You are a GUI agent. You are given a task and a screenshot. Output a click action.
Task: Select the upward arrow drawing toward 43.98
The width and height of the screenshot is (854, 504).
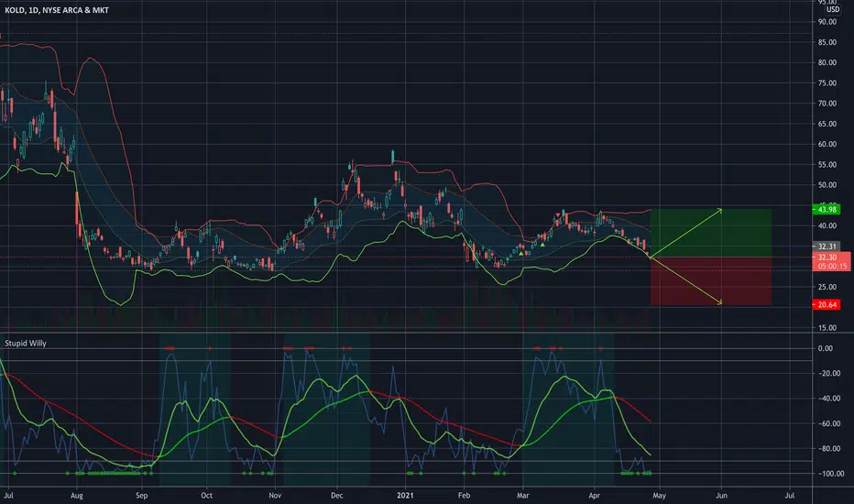tap(686, 233)
